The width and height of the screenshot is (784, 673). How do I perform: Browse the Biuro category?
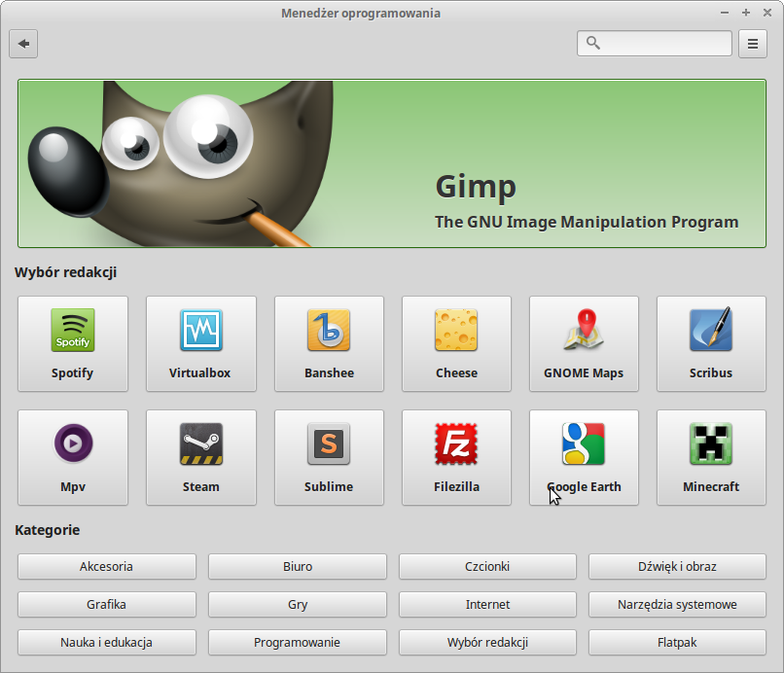(x=298, y=566)
